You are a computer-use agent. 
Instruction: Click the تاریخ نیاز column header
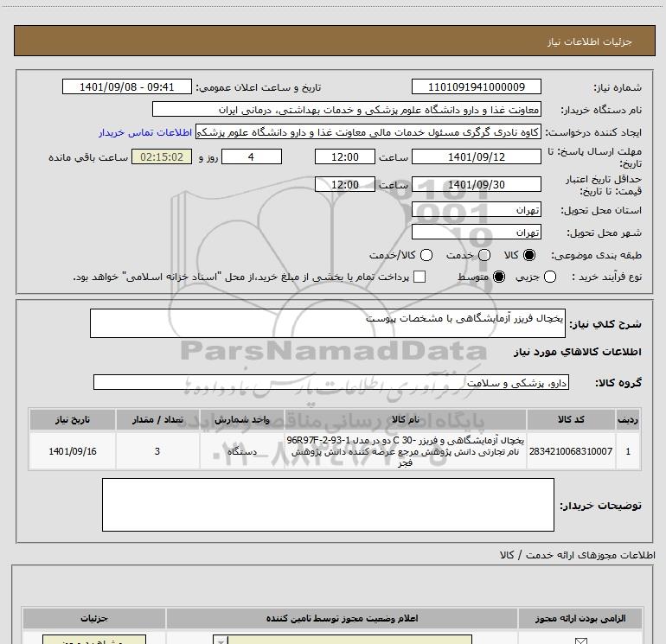[72, 420]
